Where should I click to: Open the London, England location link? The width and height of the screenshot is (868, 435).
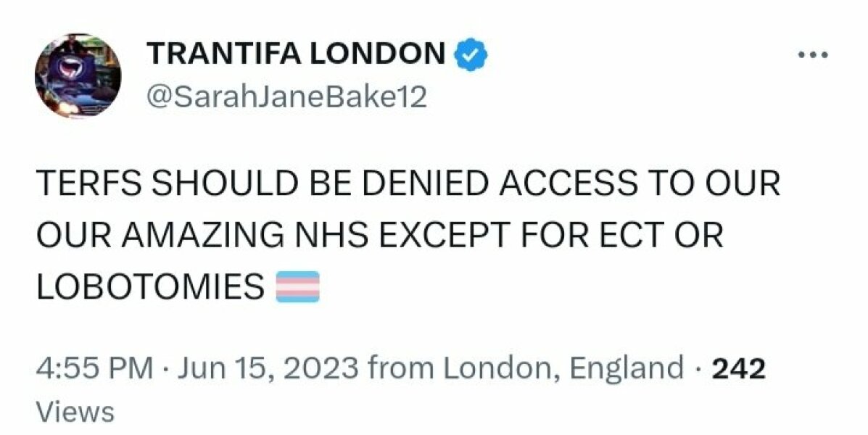[557, 367]
